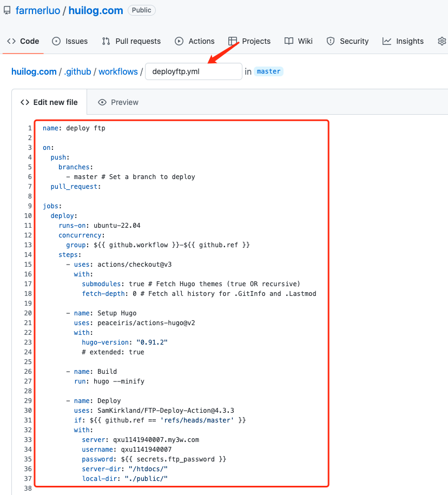The width and height of the screenshot is (448, 495).
Task: Open the Pull requests tab
Action: (x=138, y=41)
